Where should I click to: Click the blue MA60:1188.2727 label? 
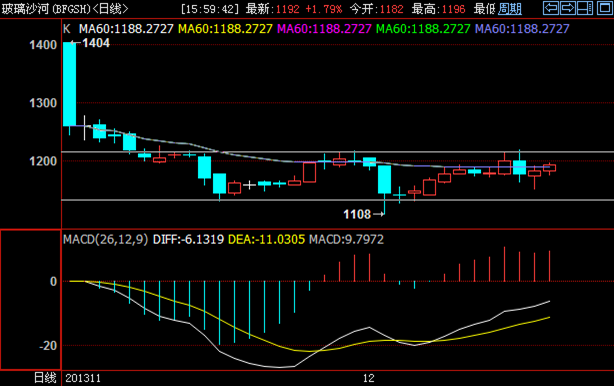pyautogui.click(x=522, y=29)
